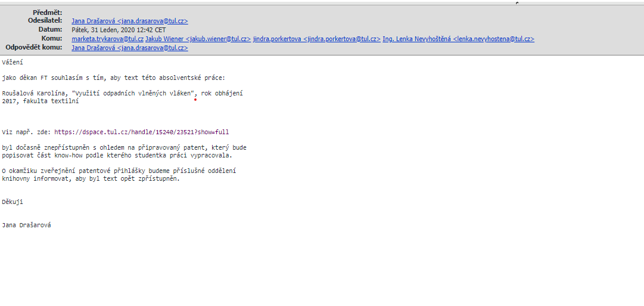Open jindra.porkertova recipient link
Viewport: 644px width, 306px height.
(317, 39)
